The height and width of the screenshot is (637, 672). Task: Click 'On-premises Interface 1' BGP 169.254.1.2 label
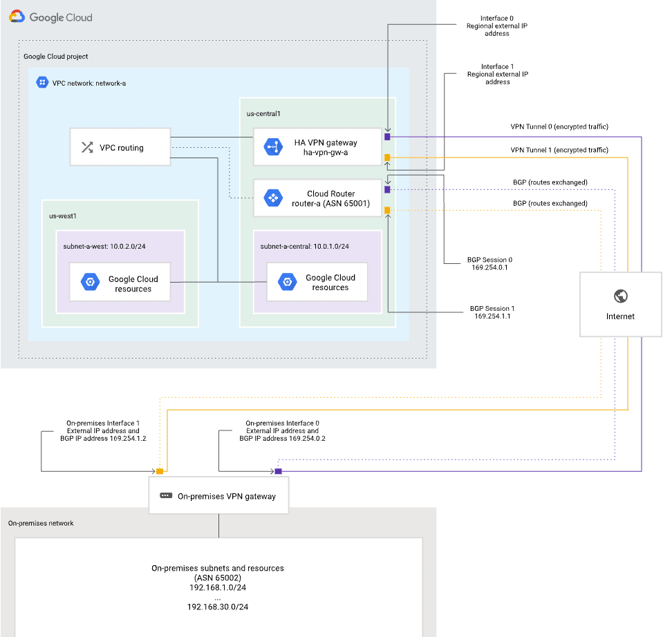tap(103, 431)
